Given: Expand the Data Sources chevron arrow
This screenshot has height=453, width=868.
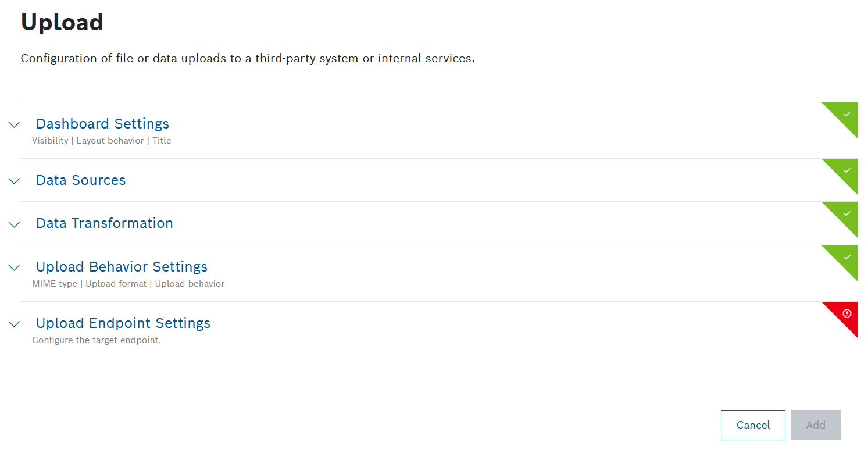Looking at the screenshot, I should click(x=15, y=181).
